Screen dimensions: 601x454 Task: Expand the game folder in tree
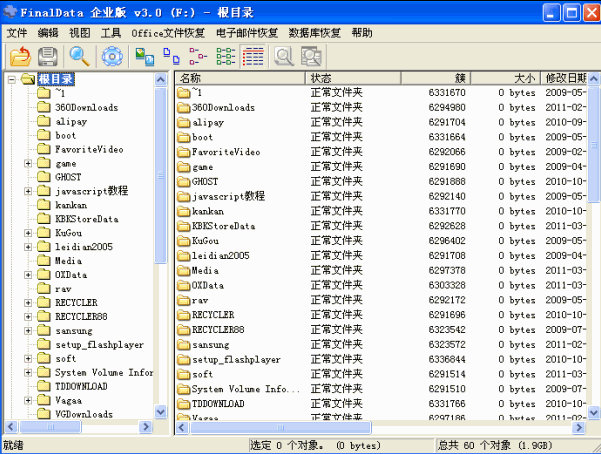click(28, 163)
